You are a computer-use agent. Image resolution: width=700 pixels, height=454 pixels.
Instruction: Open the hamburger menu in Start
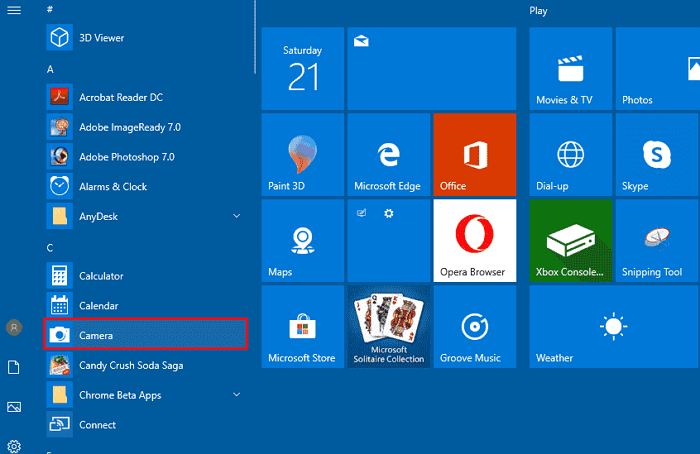14,10
